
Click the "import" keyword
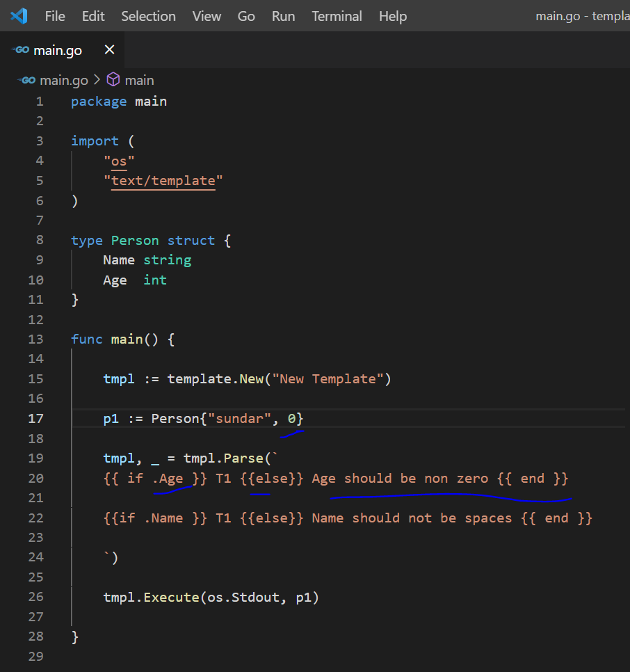coord(95,141)
